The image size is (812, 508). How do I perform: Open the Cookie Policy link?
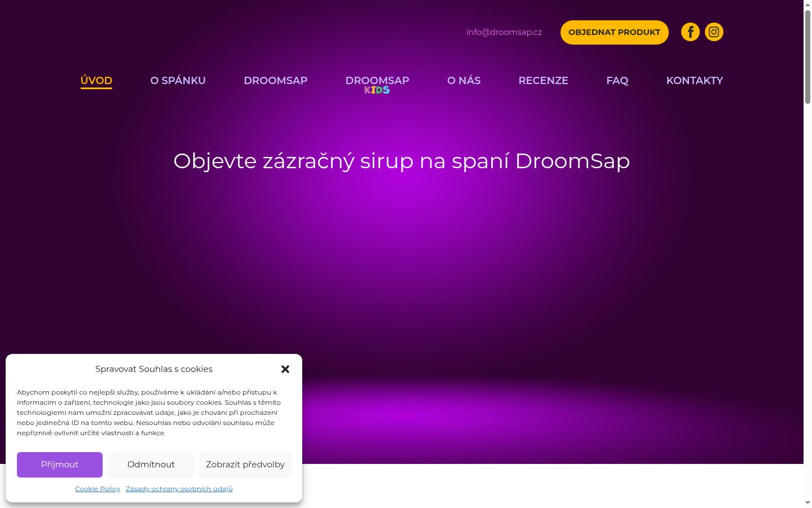pos(98,489)
